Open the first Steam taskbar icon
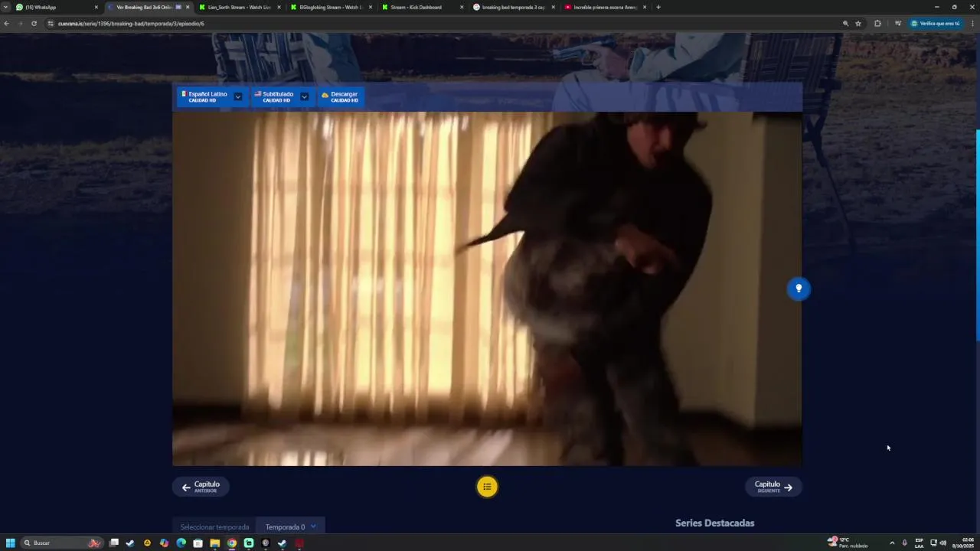The height and width of the screenshot is (551, 980). pos(130,543)
